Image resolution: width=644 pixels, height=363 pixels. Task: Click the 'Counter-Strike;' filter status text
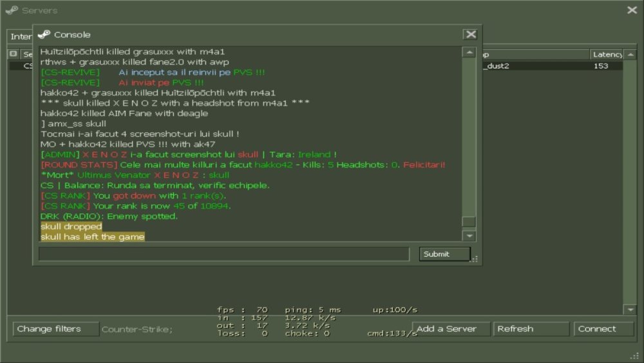pyautogui.click(x=137, y=329)
